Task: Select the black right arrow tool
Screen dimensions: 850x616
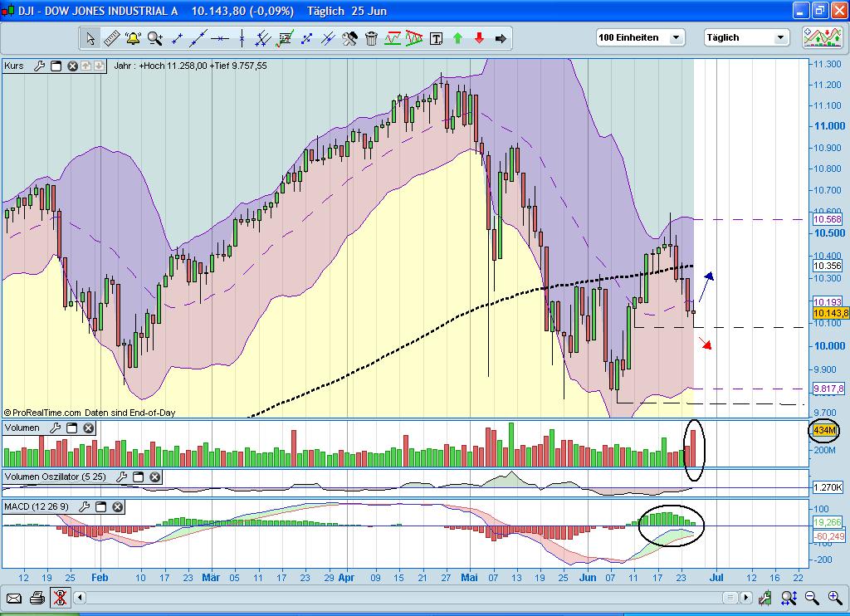Action: (501, 38)
